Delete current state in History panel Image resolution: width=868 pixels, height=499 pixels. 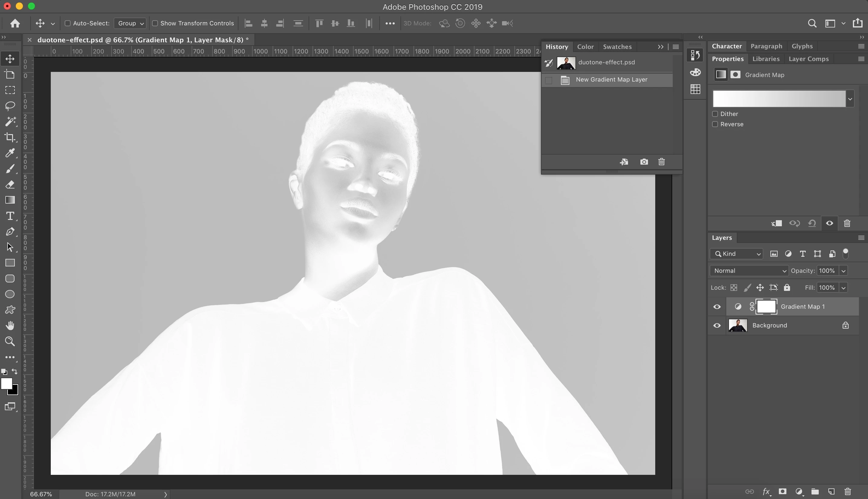coord(661,162)
